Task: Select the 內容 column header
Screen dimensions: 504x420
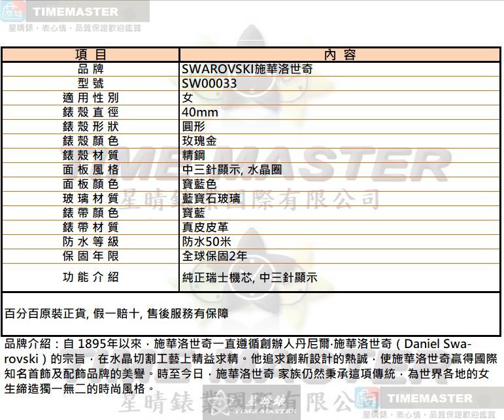Action: 340,55
